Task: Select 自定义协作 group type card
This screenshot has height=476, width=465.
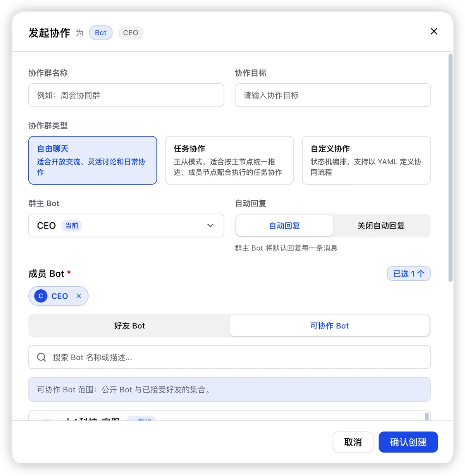Action: [x=366, y=160]
